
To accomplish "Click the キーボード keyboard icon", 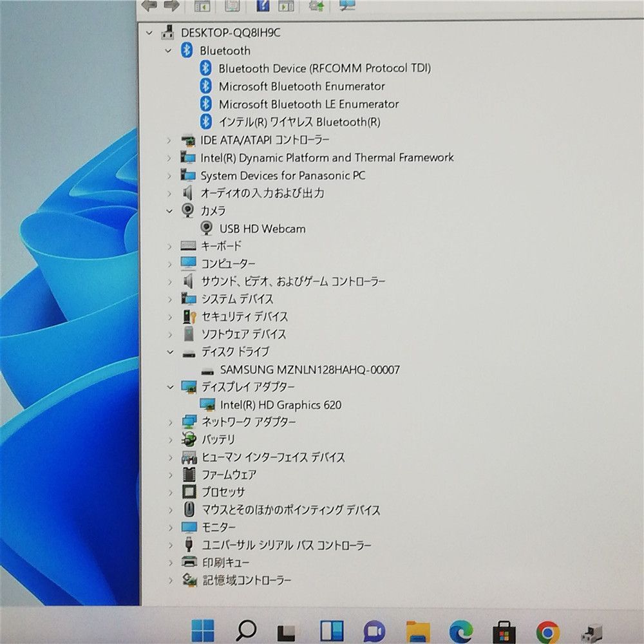I will click(189, 246).
